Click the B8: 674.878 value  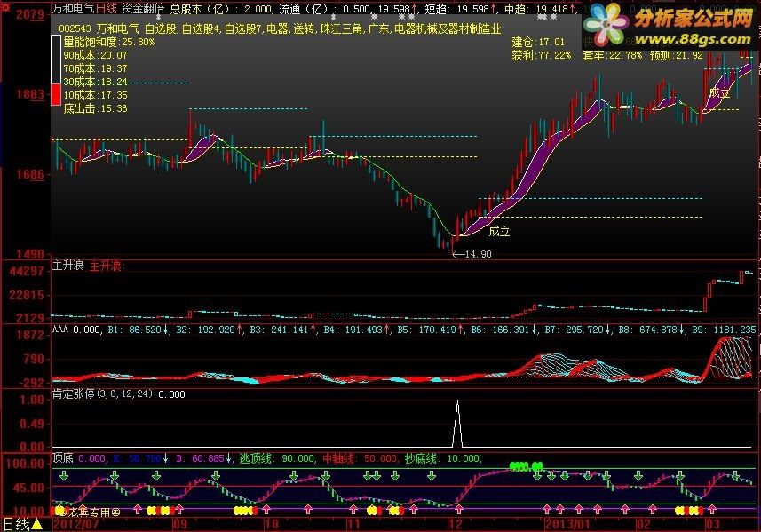pos(652,330)
